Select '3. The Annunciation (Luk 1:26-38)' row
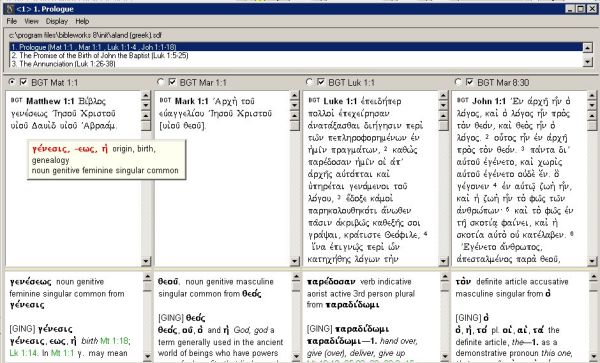Screen dimensions: 600x363 (295, 64)
